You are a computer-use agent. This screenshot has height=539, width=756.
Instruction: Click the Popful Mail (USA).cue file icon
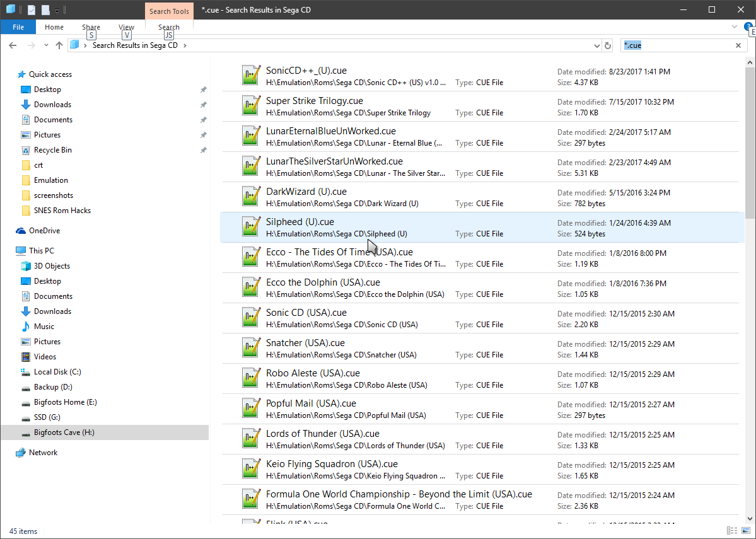click(251, 409)
